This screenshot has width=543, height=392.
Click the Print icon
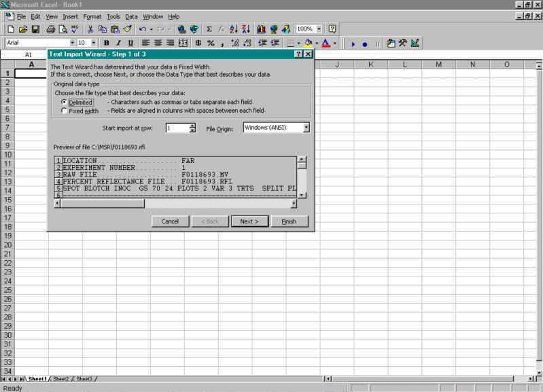tap(51, 29)
